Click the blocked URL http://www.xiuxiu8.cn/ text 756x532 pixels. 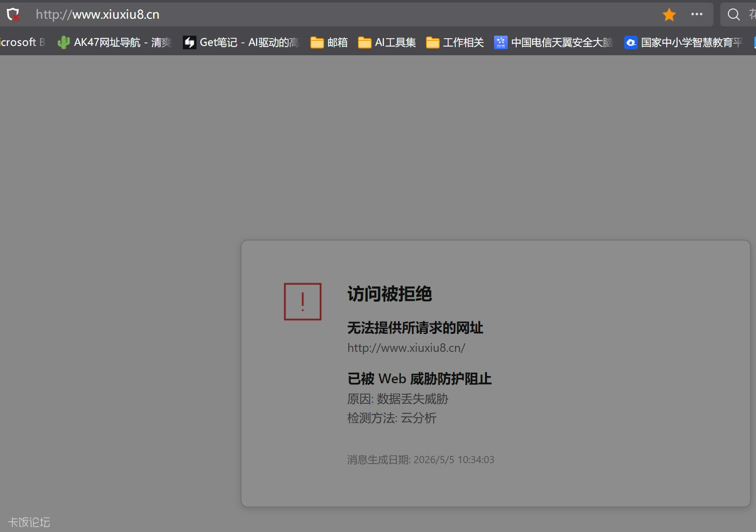pyautogui.click(x=406, y=348)
